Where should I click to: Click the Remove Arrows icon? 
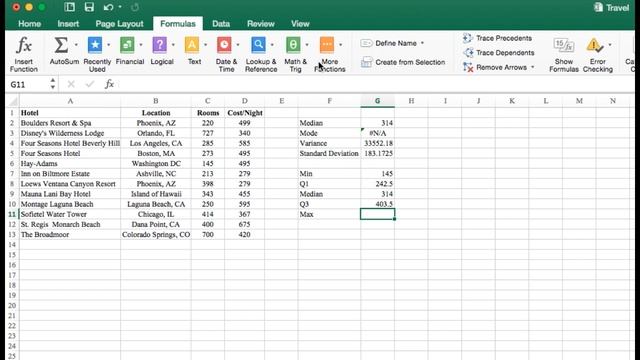[x=468, y=67]
